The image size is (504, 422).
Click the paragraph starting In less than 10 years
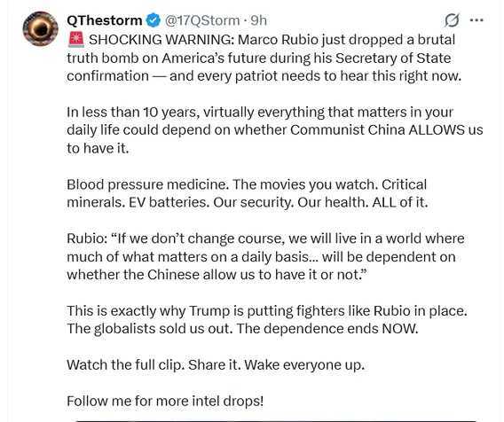pos(275,130)
